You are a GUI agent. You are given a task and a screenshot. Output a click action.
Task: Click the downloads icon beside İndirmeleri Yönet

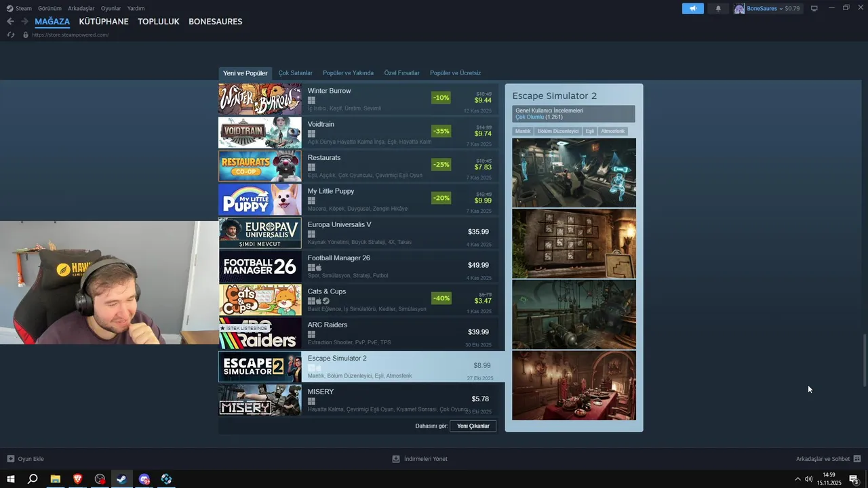396,459
